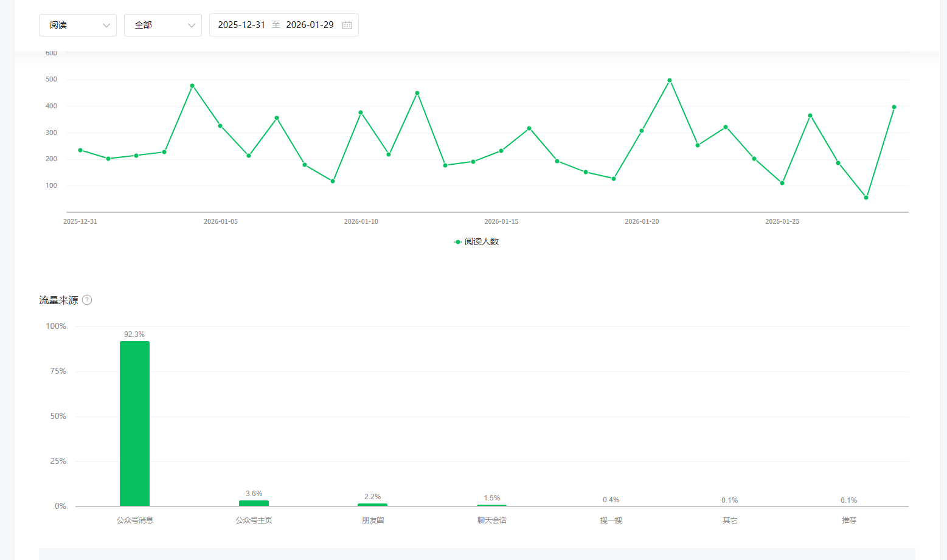947x560 pixels.
Task: Click the 2026-01-15 x-axis date label
Action: (501, 221)
